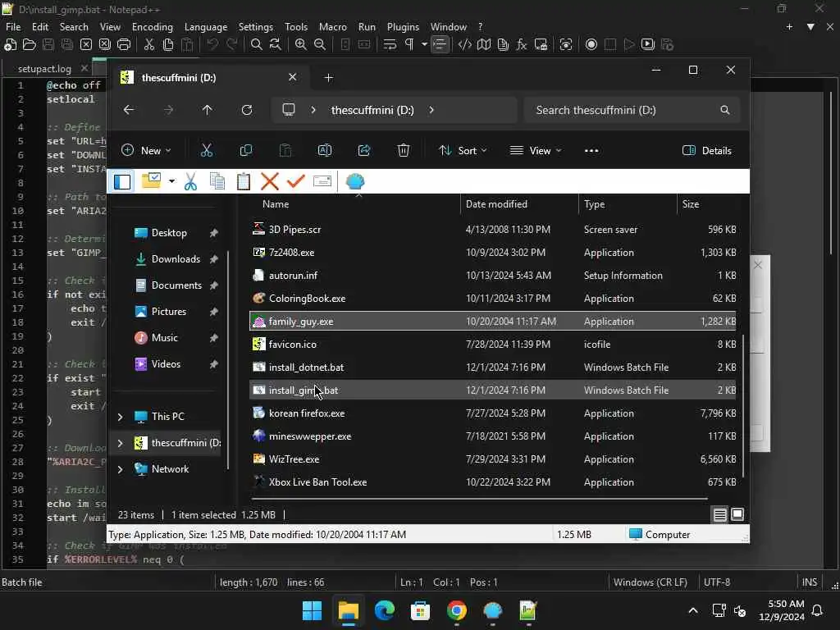The width and height of the screenshot is (840, 630).
Task: Click the Start recording macro icon
Action: tap(591, 44)
